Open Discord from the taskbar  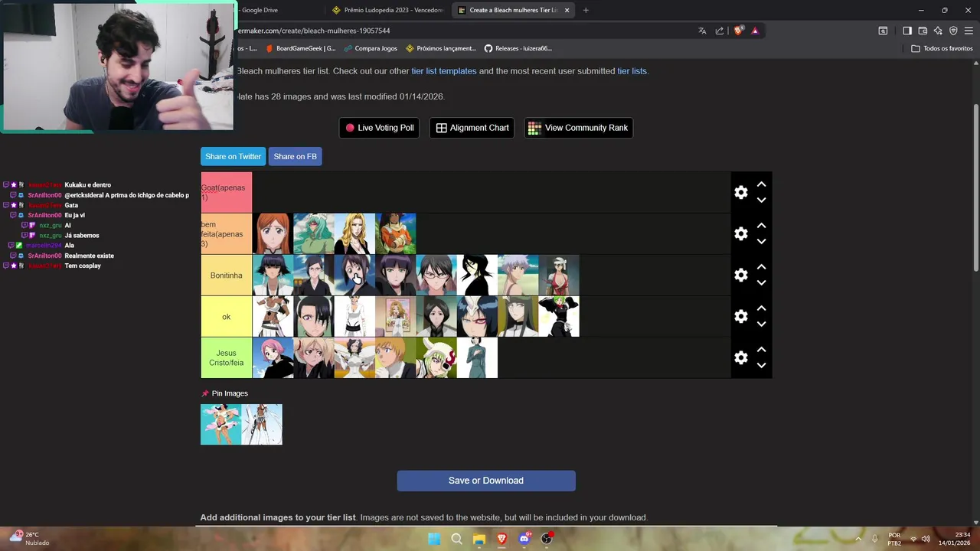524,539
